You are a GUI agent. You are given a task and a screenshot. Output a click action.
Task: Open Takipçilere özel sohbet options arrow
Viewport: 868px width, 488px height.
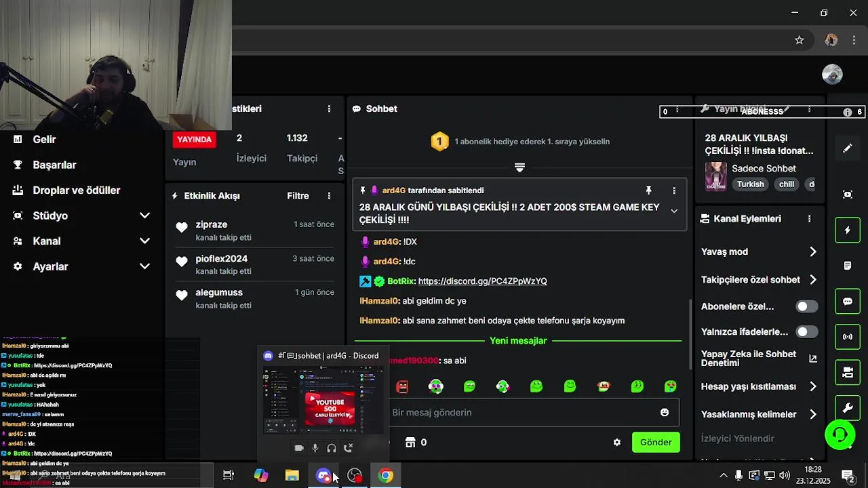(813, 279)
